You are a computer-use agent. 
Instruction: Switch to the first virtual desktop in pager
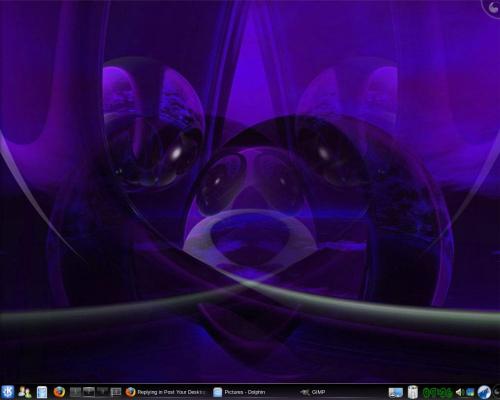tap(75, 392)
